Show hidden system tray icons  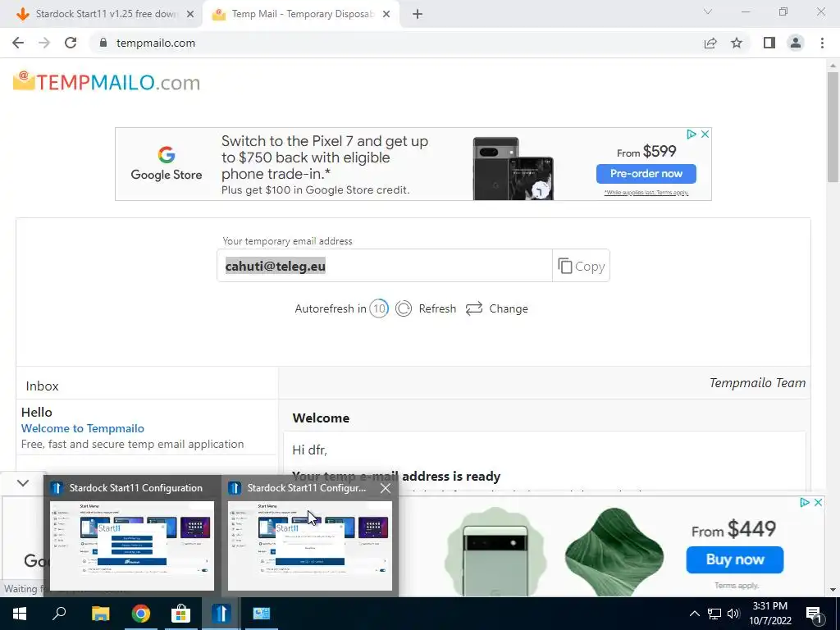click(x=694, y=614)
